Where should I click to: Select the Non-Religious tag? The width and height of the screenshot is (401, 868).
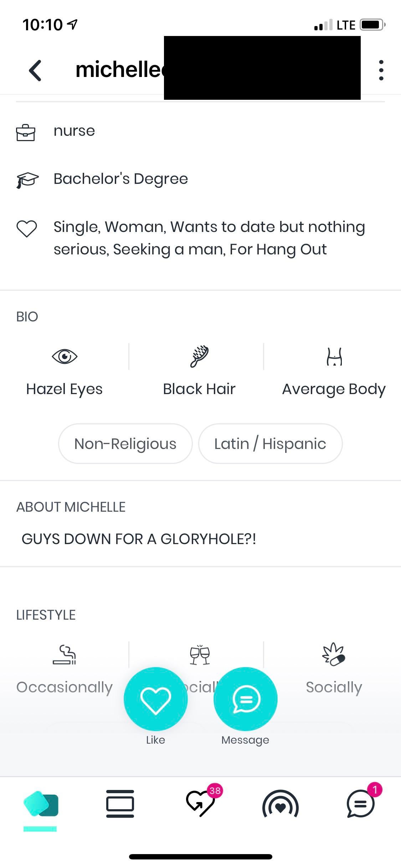125,444
